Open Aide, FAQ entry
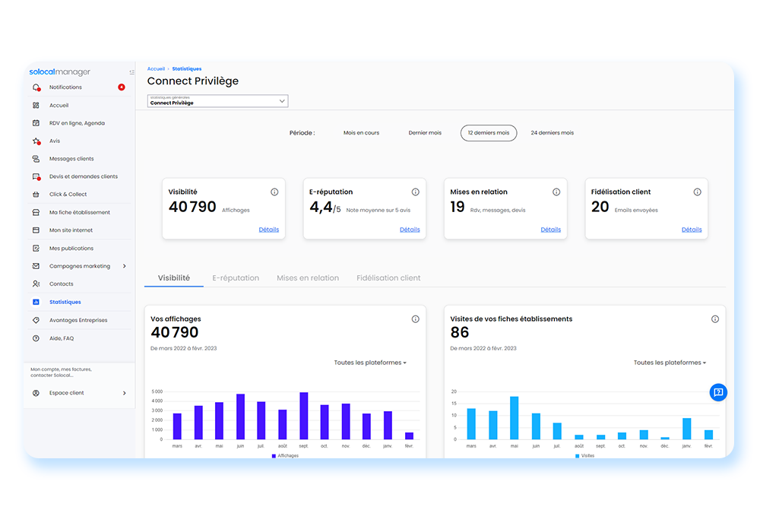 click(x=62, y=338)
